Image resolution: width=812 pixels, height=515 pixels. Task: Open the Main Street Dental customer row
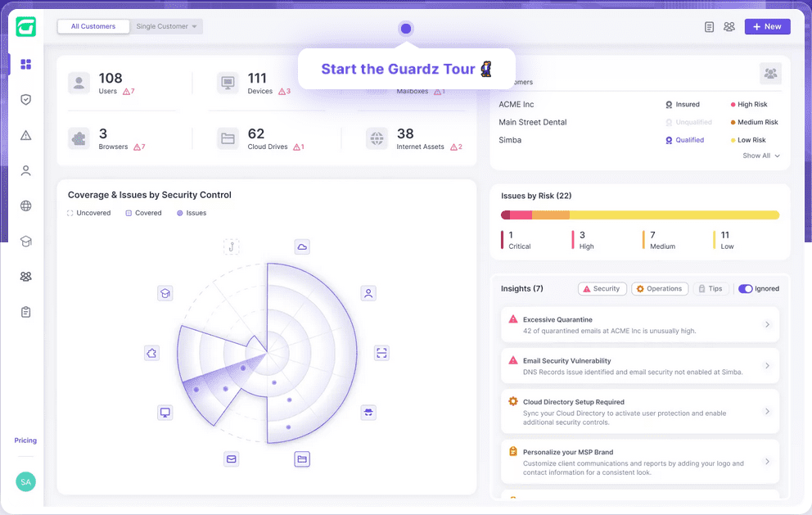click(639, 122)
